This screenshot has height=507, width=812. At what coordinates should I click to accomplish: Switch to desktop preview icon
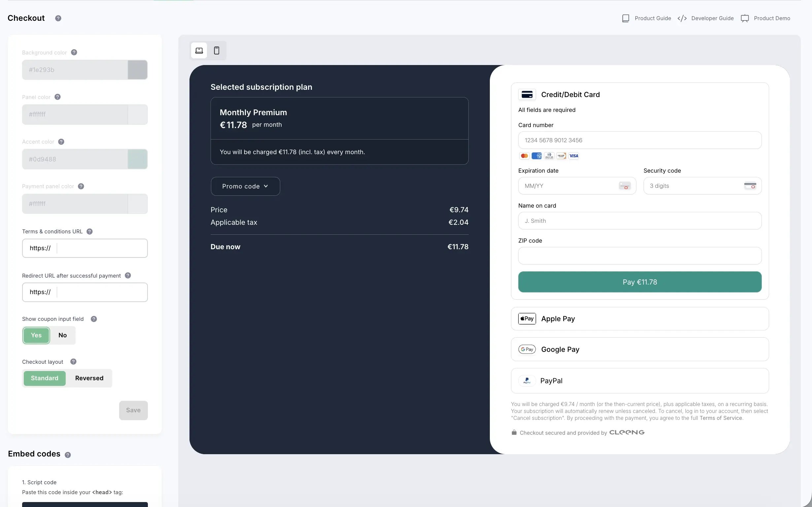tap(199, 51)
